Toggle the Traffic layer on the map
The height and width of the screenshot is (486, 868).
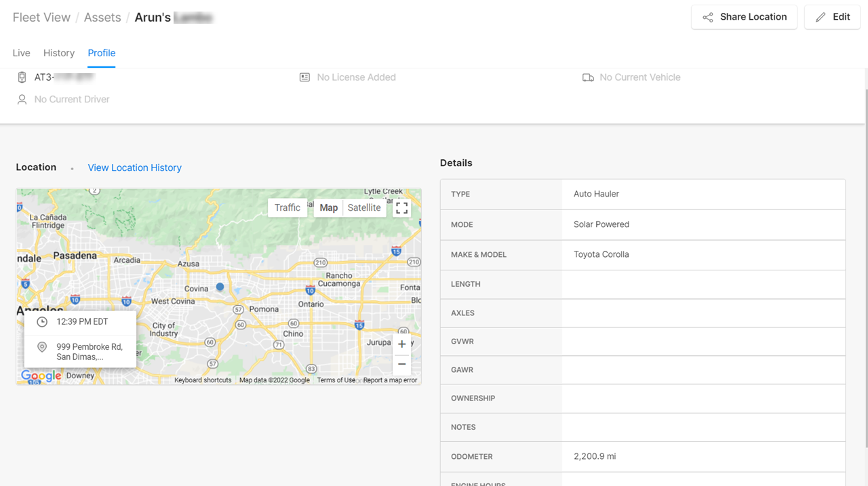[288, 208]
